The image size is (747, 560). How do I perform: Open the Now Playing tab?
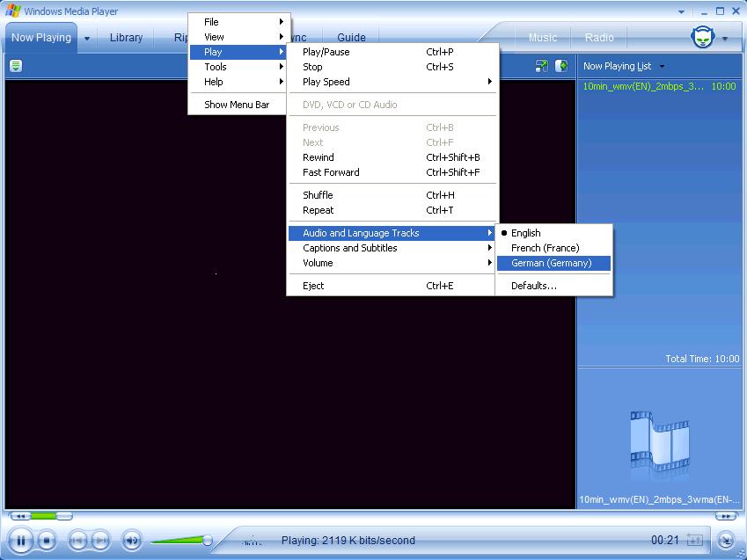click(x=41, y=38)
